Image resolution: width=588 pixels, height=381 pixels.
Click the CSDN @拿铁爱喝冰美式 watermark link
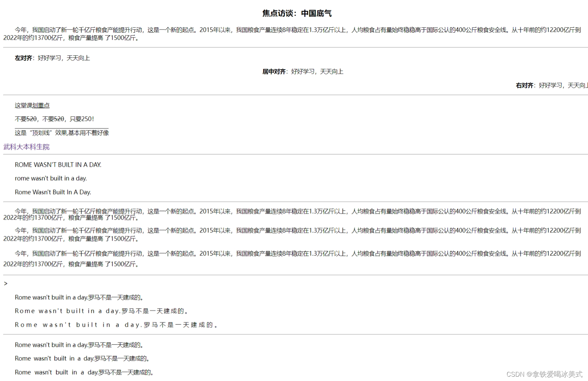(x=544, y=375)
